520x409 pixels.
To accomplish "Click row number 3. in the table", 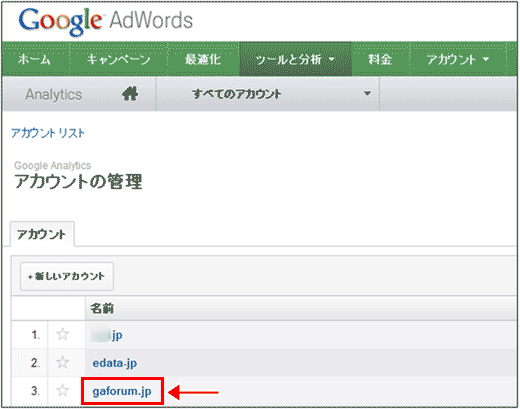I will (x=36, y=391).
